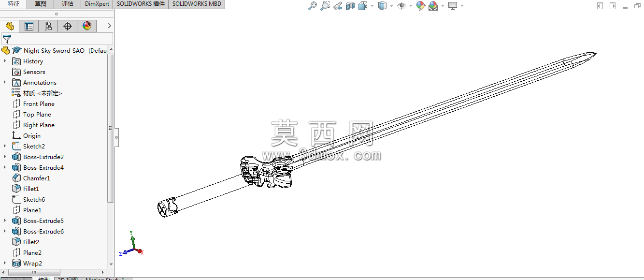Screen dimensions: 644x280
Task: Select the History folder icon
Action: [16, 61]
